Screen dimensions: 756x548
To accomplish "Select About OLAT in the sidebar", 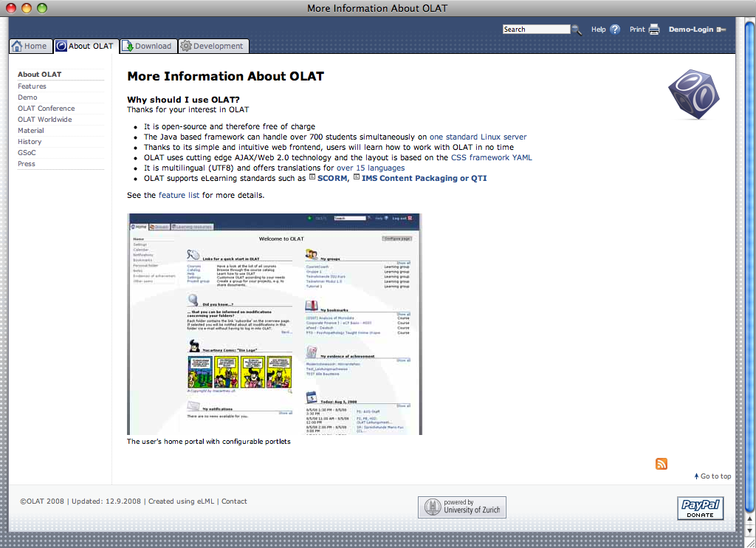I will click(x=40, y=75).
